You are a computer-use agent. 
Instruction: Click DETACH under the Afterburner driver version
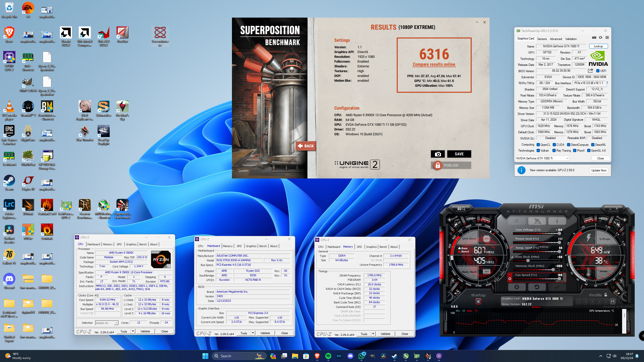[536, 307]
